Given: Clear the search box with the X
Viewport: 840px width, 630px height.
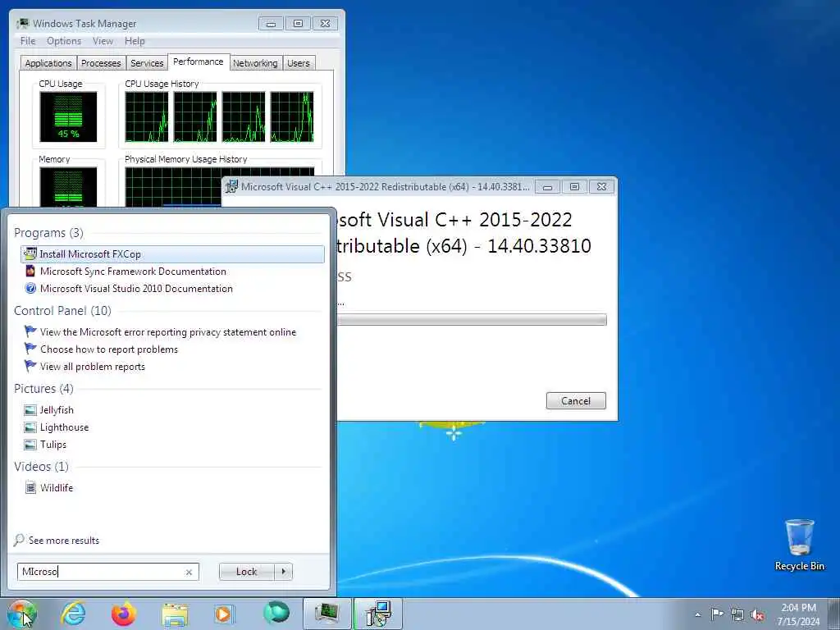Looking at the screenshot, I should (x=189, y=572).
